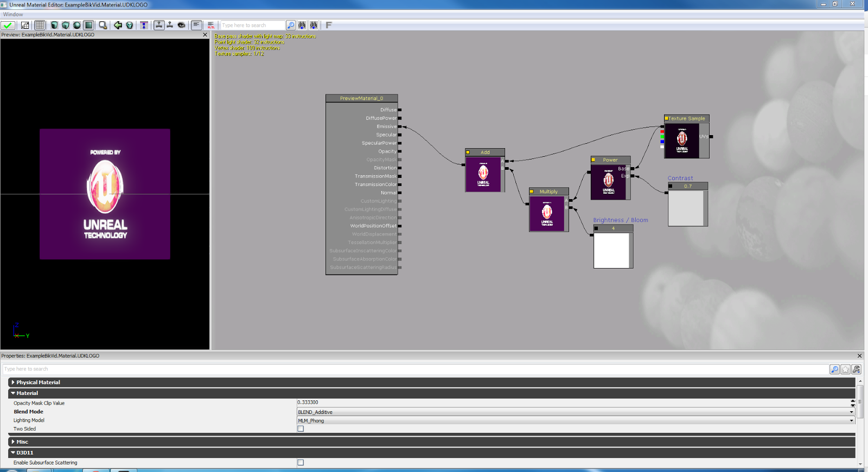Open the HLSL source code view
The image size is (868, 472).
[211, 25]
